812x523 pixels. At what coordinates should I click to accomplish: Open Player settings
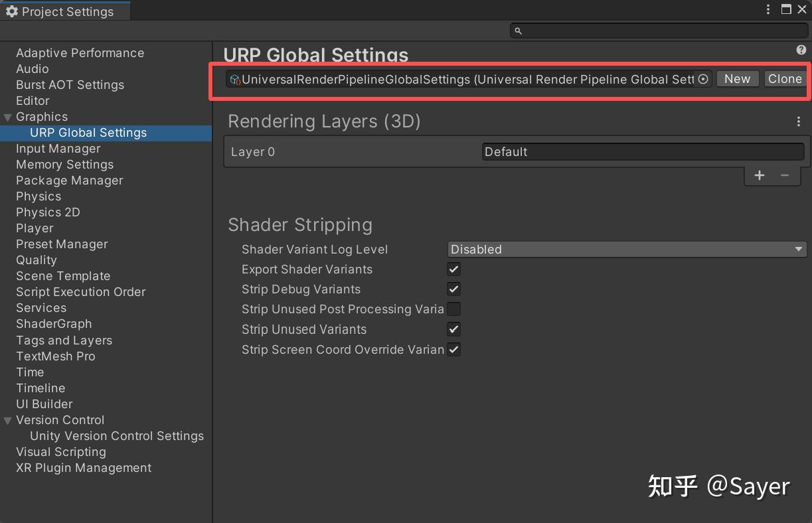pos(35,228)
